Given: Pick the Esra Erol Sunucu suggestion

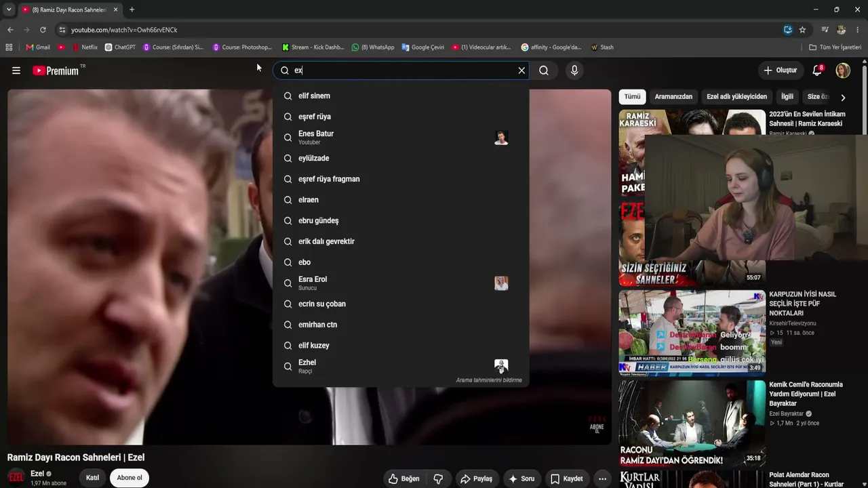Looking at the screenshot, I should pyautogui.click(x=401, y=283).
